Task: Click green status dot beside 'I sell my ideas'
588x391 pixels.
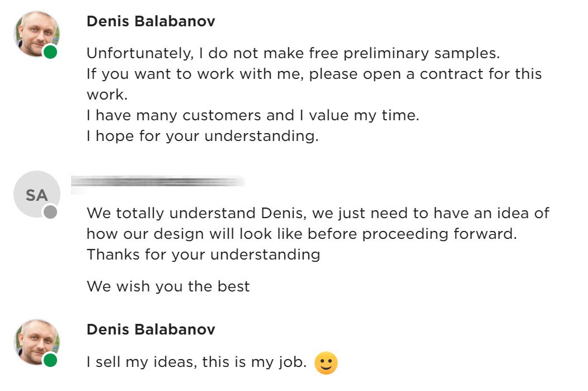Action: pos(50,360)
